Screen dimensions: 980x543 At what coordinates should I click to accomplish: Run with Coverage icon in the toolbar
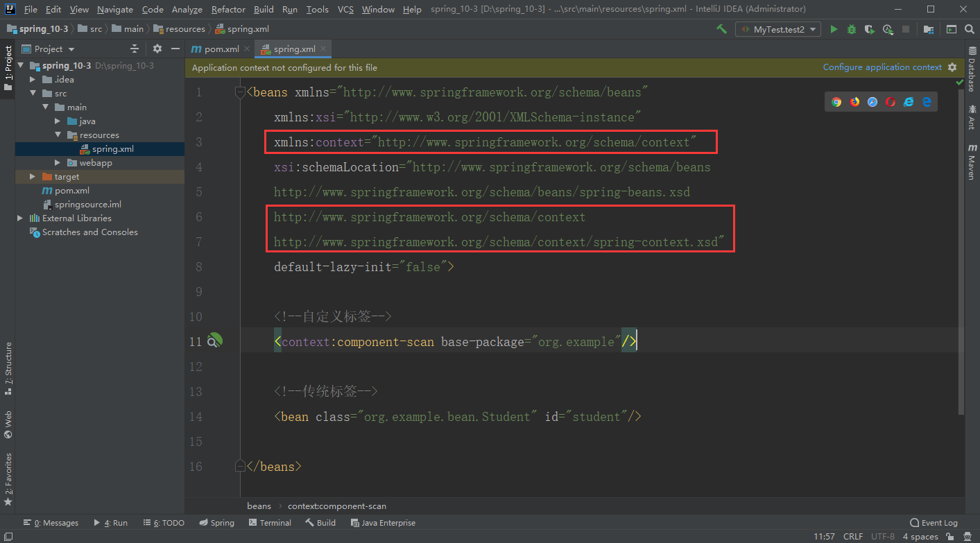pos(870,29)
